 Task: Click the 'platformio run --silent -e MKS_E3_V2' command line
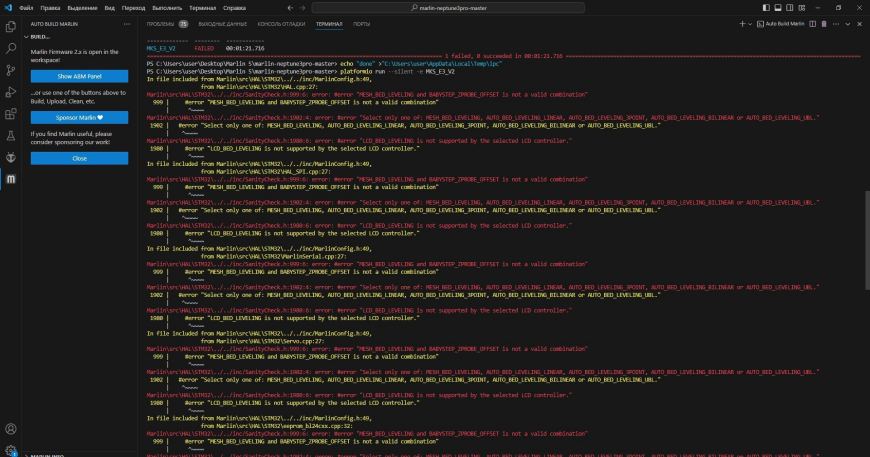coord(397,72)
